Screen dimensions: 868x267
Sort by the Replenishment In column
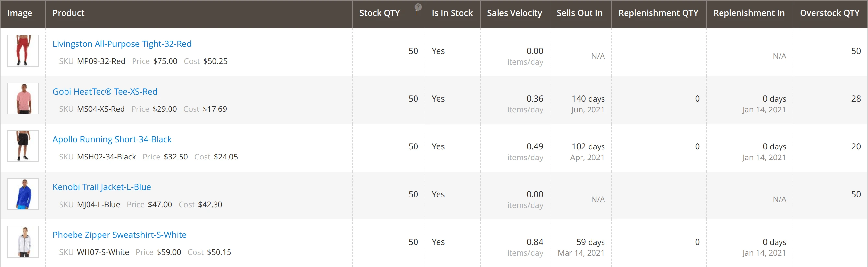(749, 13)
